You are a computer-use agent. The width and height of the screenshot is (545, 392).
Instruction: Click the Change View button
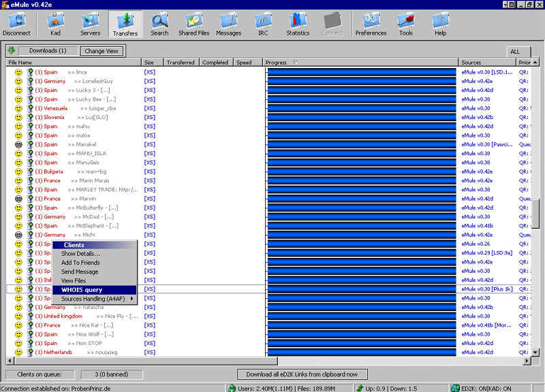coord(102,51)
